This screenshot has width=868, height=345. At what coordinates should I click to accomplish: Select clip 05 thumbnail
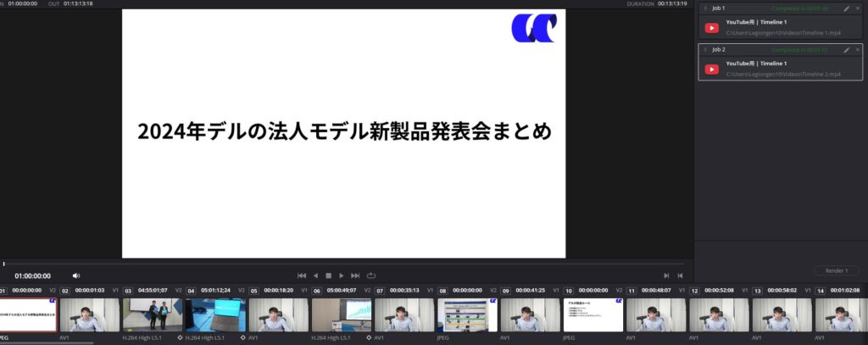coord(278,315)
